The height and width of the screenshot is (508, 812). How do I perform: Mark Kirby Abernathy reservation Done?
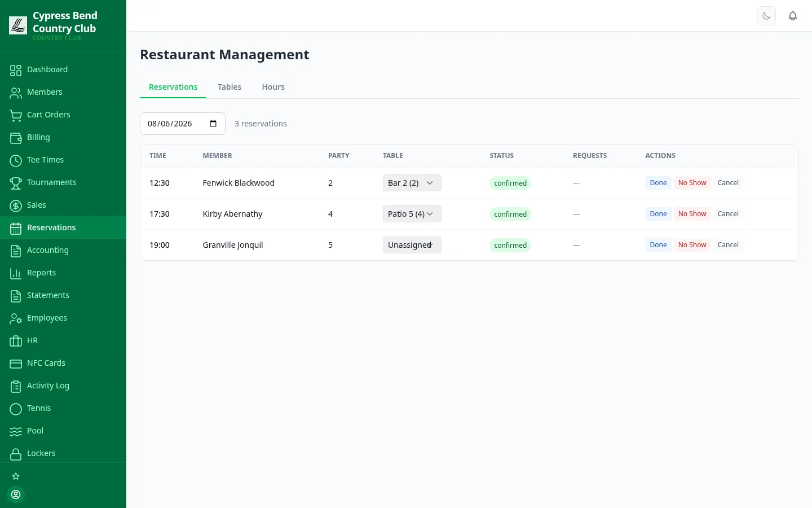click(x=658, y=214)
